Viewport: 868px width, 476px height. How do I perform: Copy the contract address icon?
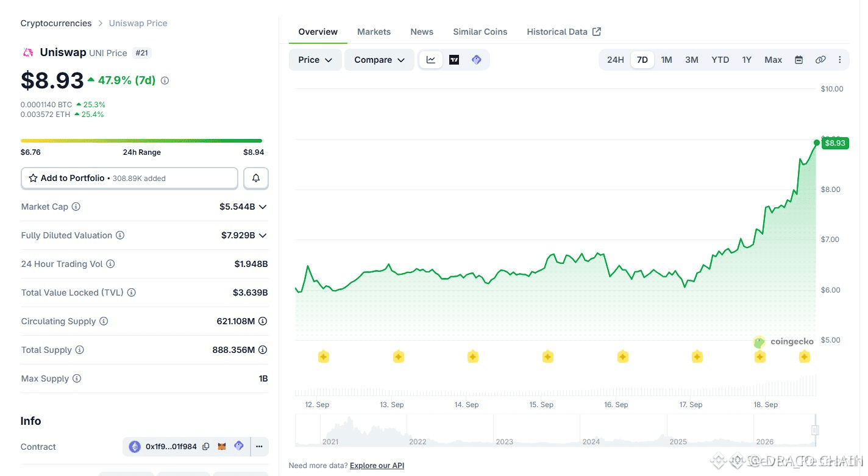[x=206, y=447]
